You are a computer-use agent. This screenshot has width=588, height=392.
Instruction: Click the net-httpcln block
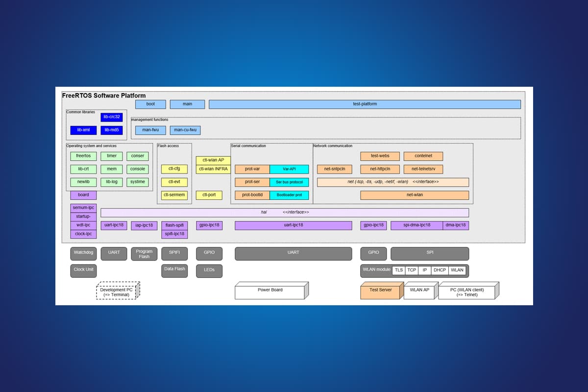tap(380, 169)
